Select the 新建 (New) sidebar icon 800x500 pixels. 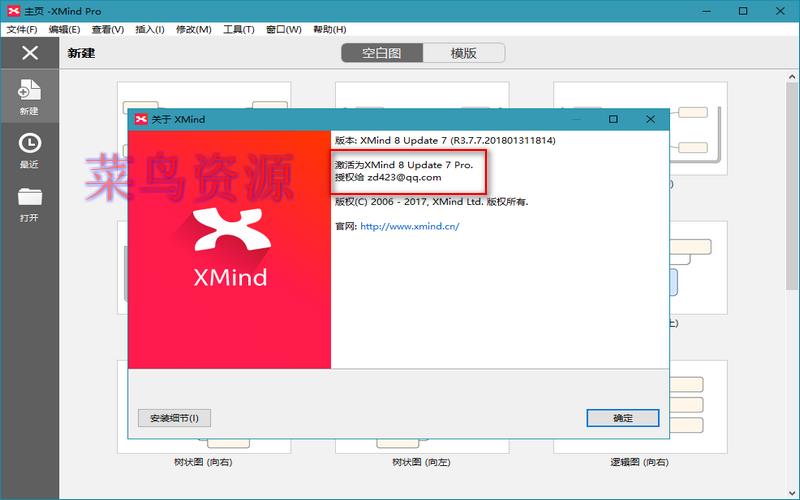(x=29, y=96)
